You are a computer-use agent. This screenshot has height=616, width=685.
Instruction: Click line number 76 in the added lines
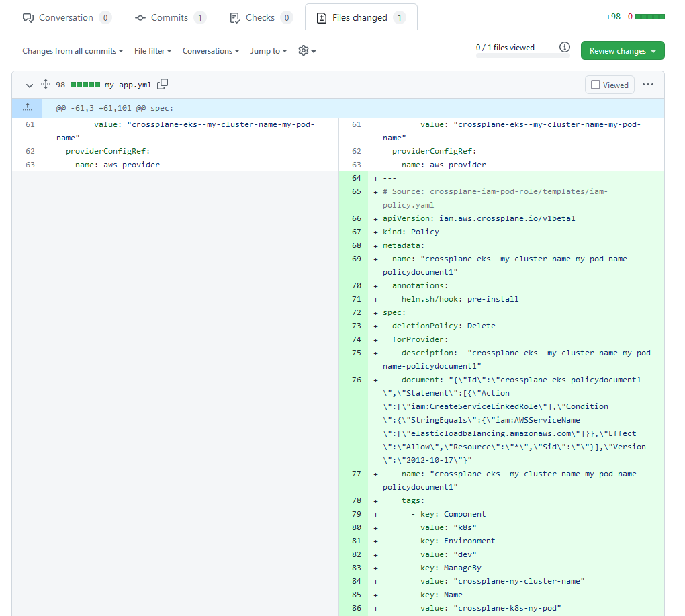pyautogui.click(x=356, y=380)
